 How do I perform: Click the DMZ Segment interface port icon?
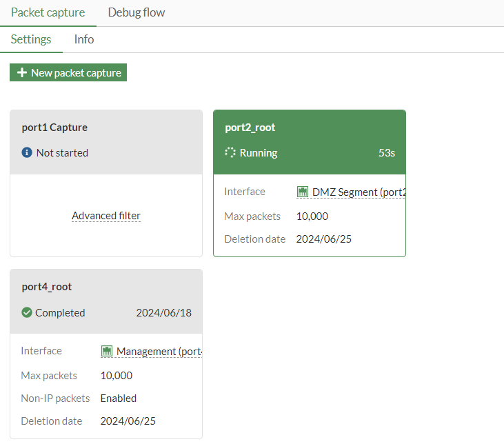pos(303,192)
